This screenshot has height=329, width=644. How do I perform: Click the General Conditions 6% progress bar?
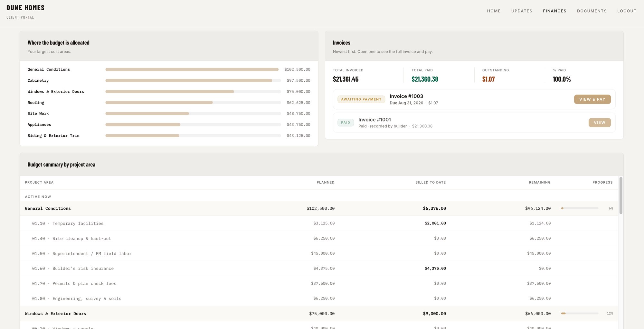point(580,208)
